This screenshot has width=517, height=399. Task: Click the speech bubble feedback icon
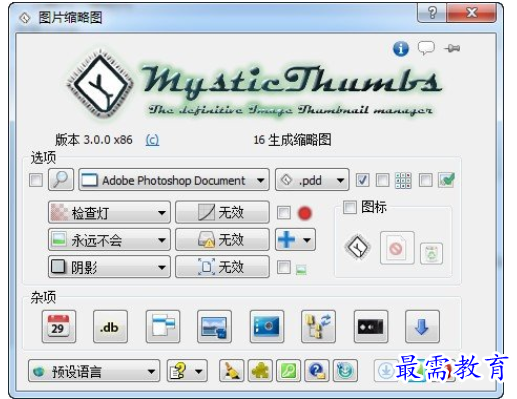(426, 48)
